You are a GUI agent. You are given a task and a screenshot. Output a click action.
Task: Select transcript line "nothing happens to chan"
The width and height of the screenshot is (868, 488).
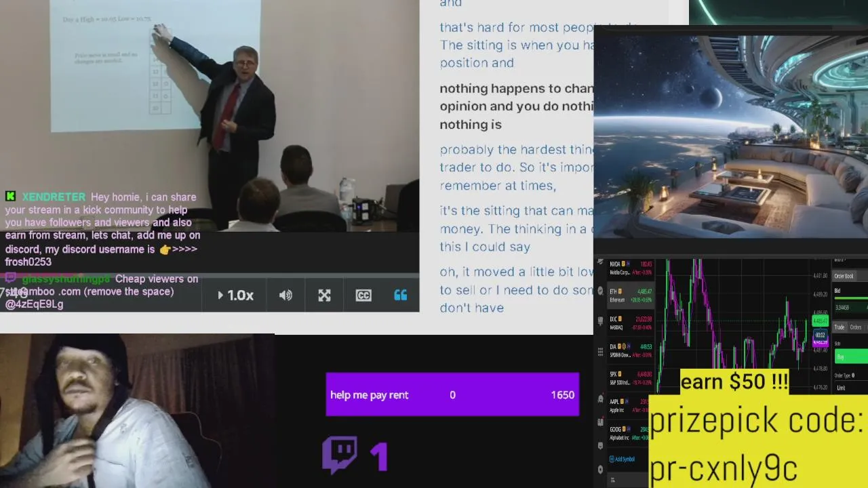click(516, 89)
